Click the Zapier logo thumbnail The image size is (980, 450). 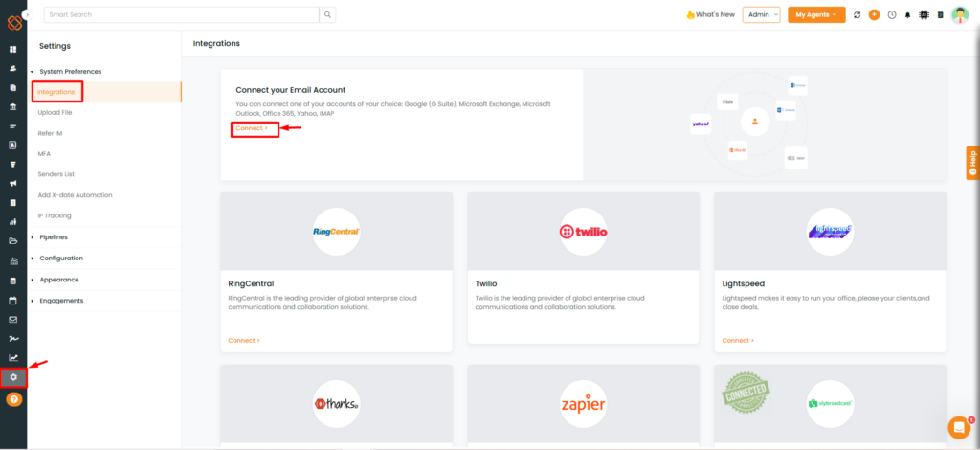point(583,404)
